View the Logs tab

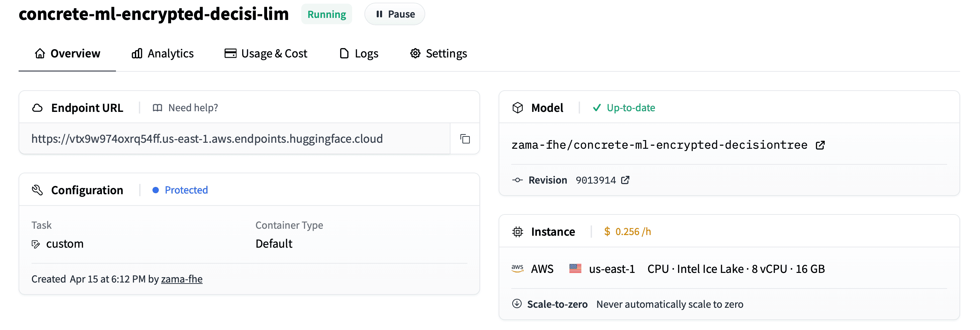[x=359, y=53]
